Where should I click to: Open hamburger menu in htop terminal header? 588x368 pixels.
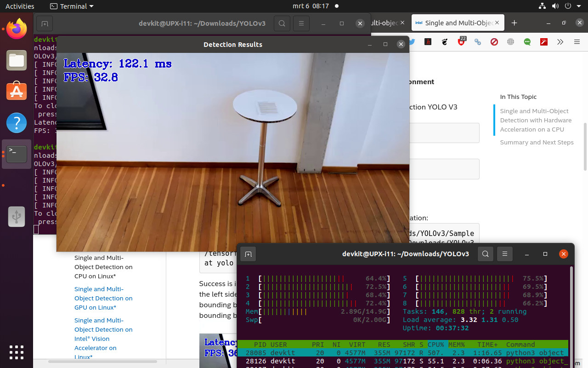coord(504,254)
